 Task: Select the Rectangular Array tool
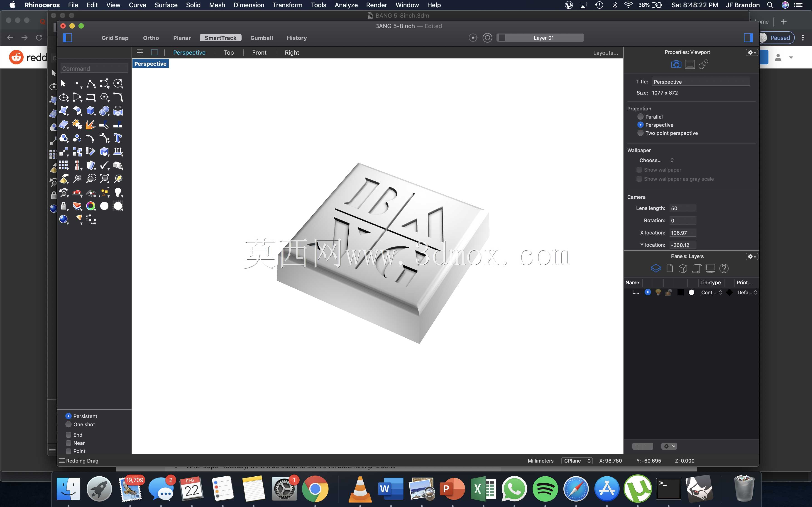click(63, 165)
